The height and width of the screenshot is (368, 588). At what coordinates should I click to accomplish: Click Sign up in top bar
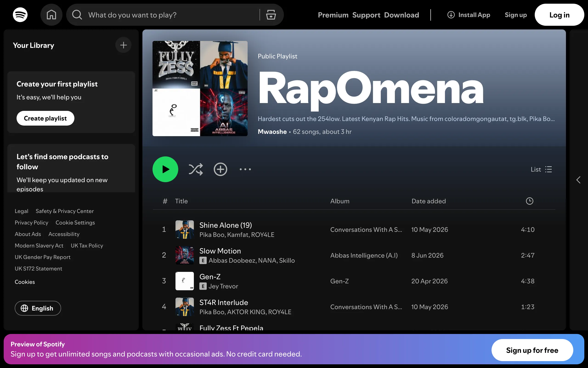click(x=516, y=15)
